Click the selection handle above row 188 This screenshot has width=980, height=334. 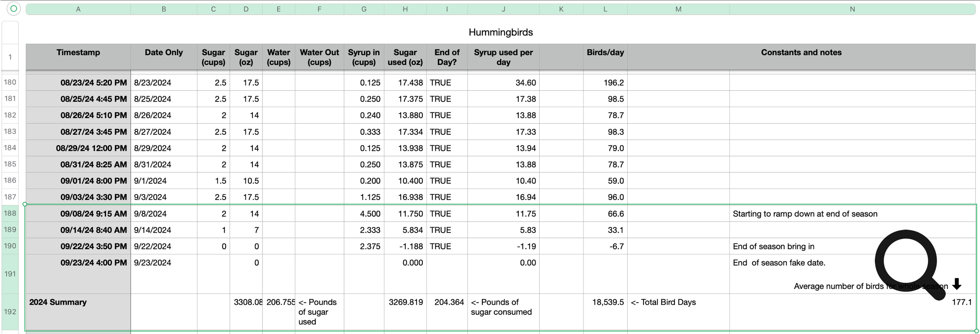25,204
